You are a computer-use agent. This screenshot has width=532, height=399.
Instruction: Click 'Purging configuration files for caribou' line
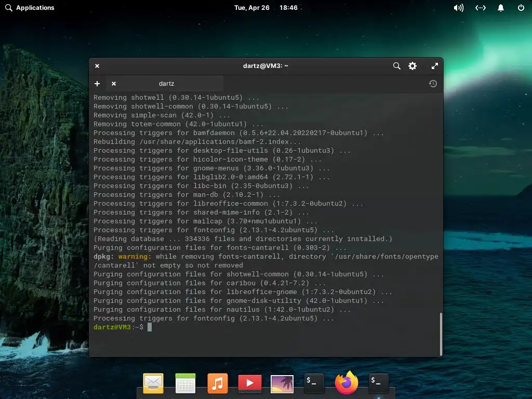click(209, 283)
